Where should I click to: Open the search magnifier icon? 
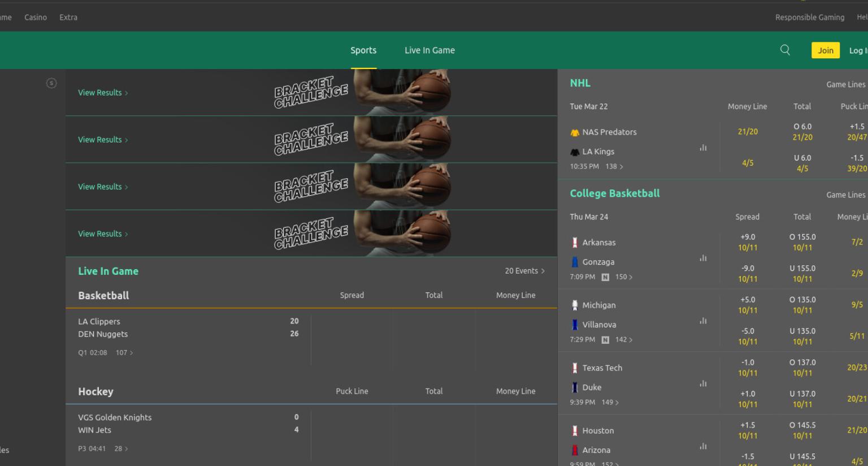tap(785, 50)
